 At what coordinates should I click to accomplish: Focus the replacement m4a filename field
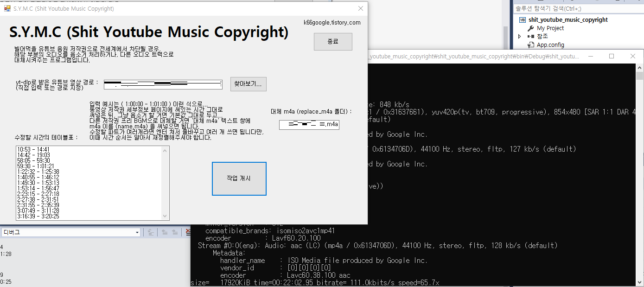click(309, 124)
